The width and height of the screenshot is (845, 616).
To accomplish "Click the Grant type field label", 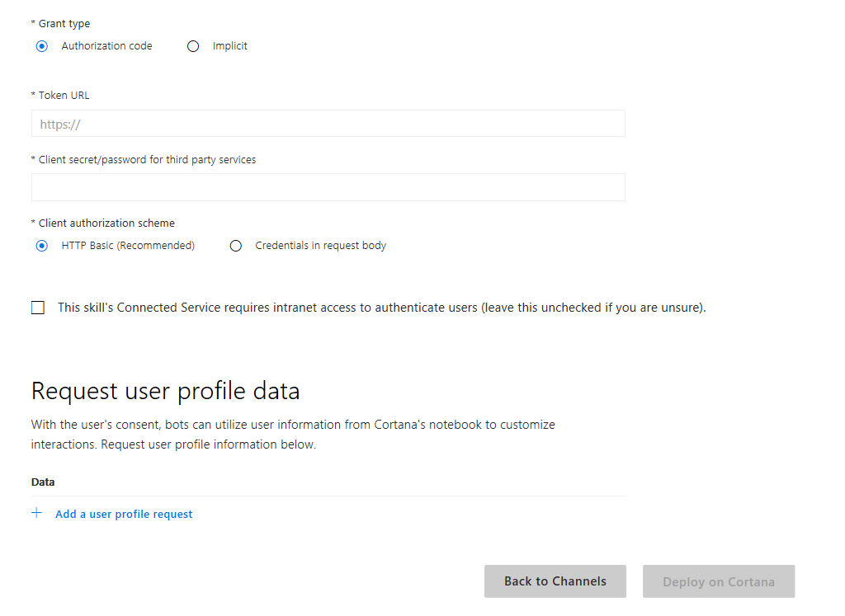I will point(60,23).
